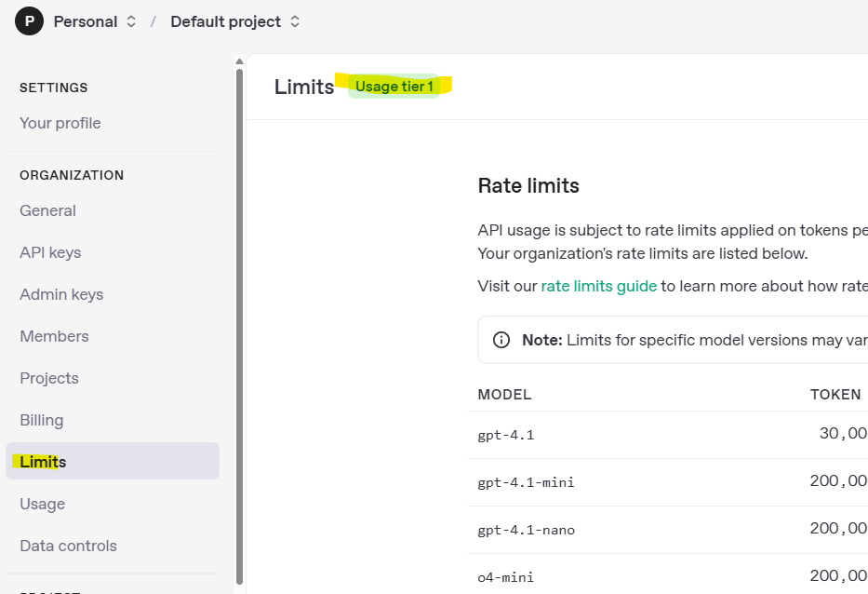Select Limits in the sidebar
Screen dimensions: 868x594
click(x=113, y=461)
